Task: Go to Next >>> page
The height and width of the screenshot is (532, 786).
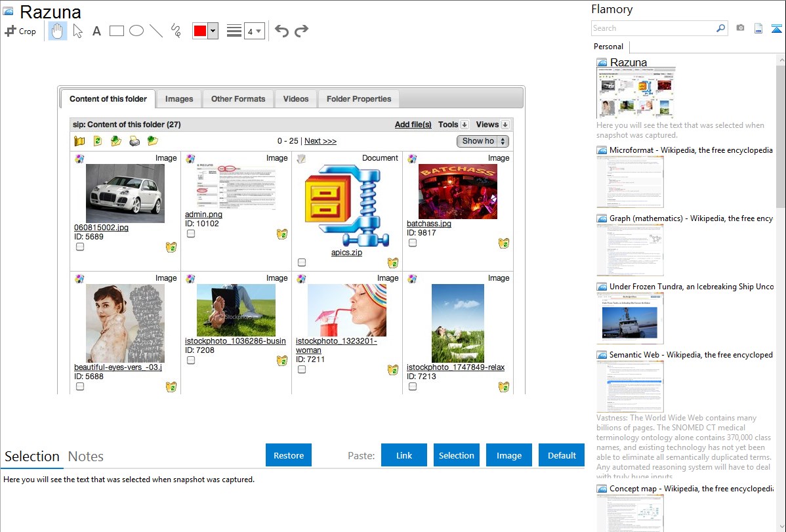Action: 320,141
